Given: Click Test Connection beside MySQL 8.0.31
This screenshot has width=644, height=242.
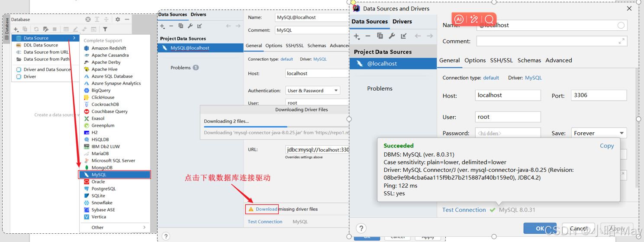Looking at the screenshot, I should click(x=464, y=210).
